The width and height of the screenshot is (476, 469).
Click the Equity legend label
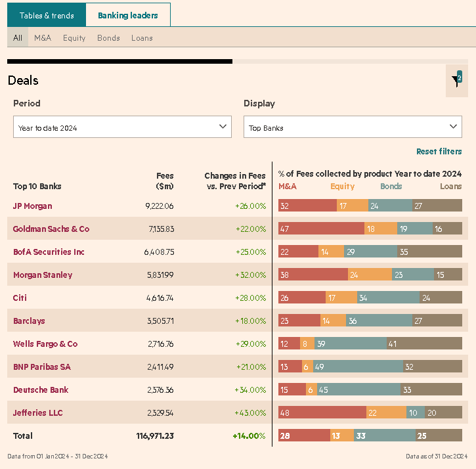click(x=343, y=186)
